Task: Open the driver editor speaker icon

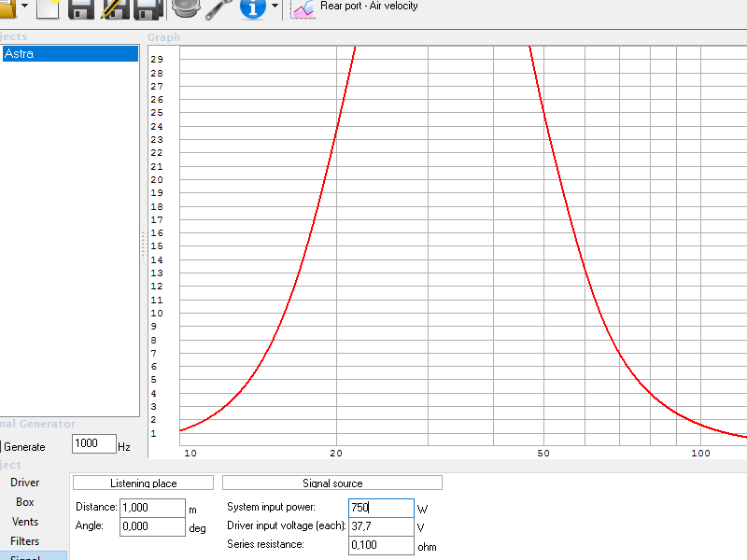Action: coord(187,7)
